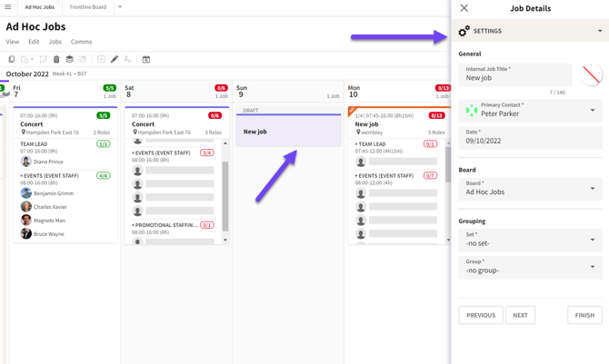
Task: Open the View menu
Action: point(13,42)
